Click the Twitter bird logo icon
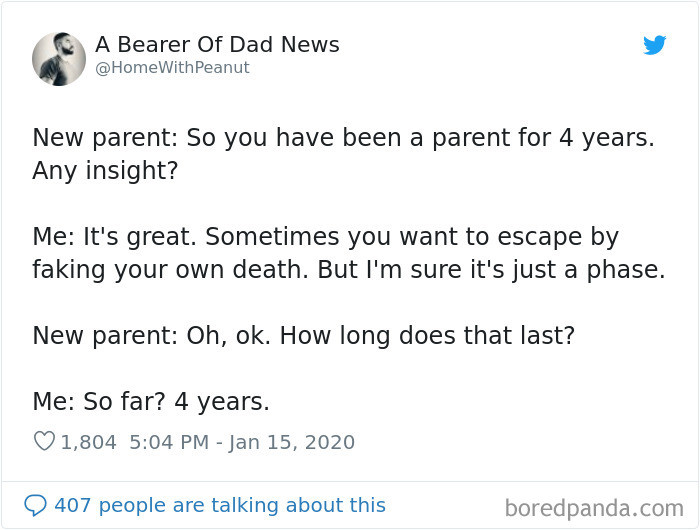The width and height of the screenshot is (700, 530). 654,45
